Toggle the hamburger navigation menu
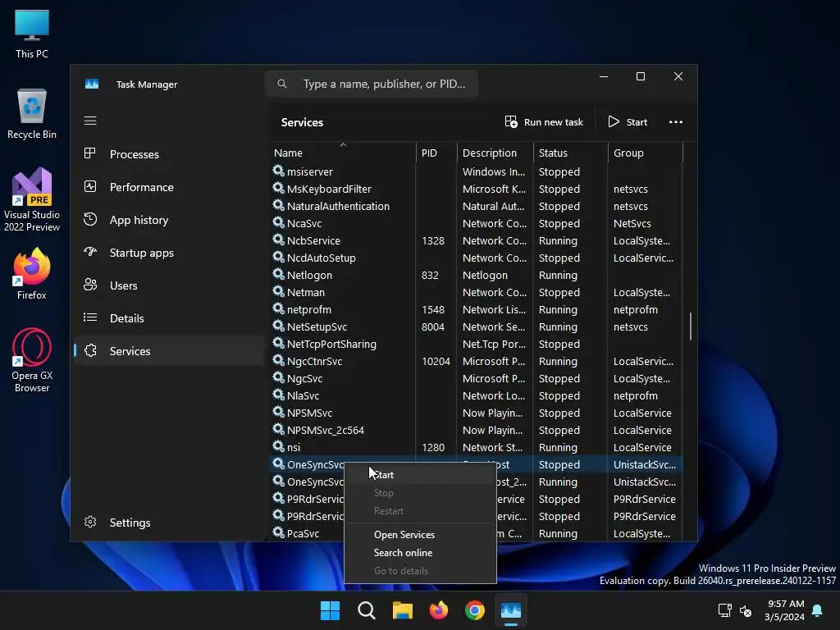This screenshot has height=630, width=840. pos(90,121)
